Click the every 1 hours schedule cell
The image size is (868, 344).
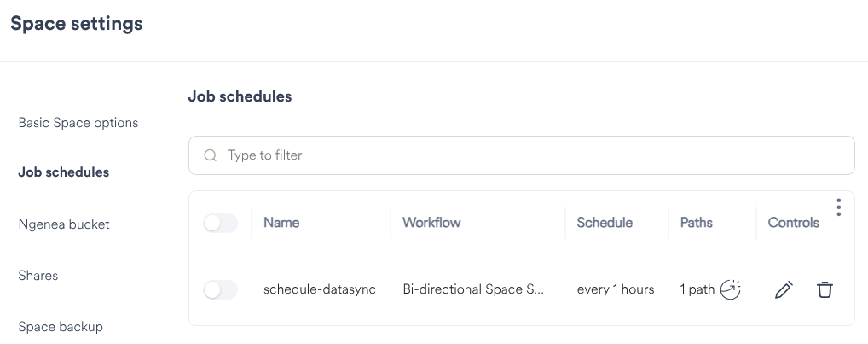(616, 289)
